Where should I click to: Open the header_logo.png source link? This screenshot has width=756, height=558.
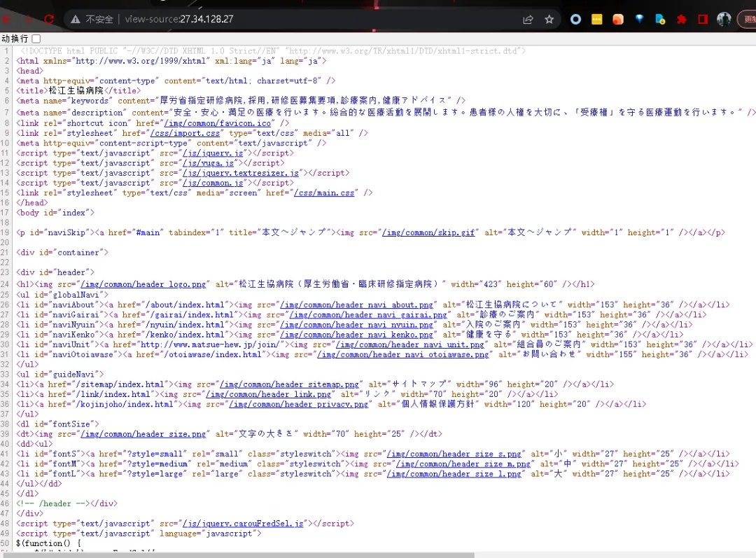click(x=143, y=284)
